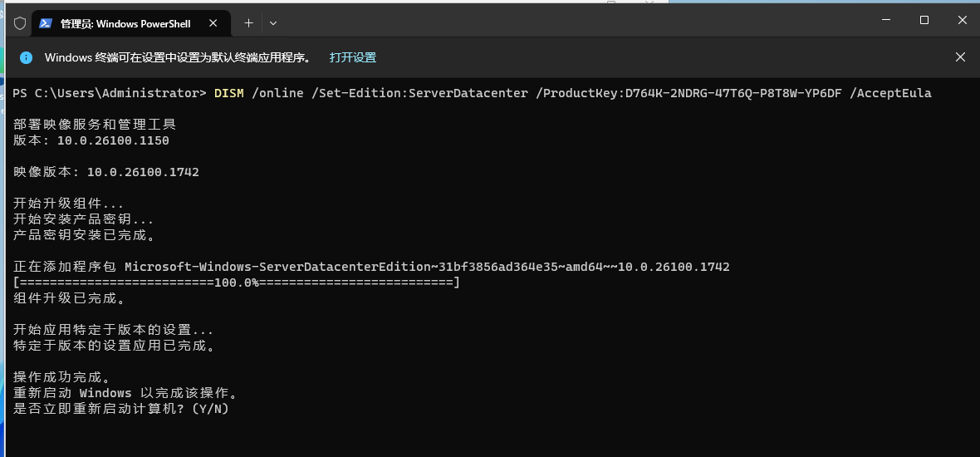Click the 打开设置 link
Viewport: 980px width, 457px height.
tap(353, 57)
